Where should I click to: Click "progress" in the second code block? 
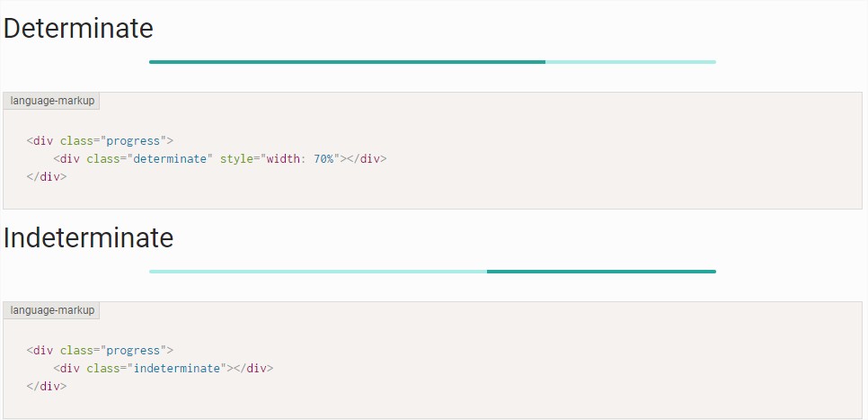(x=135, y=351)
